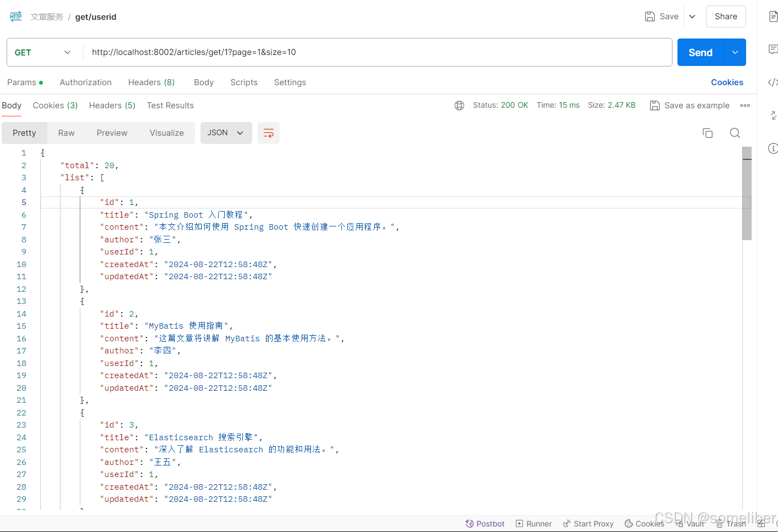The width and height of the screenshot is (778, 532).
Task: Open Cookies in the status bar
Action: click(644, 524)
